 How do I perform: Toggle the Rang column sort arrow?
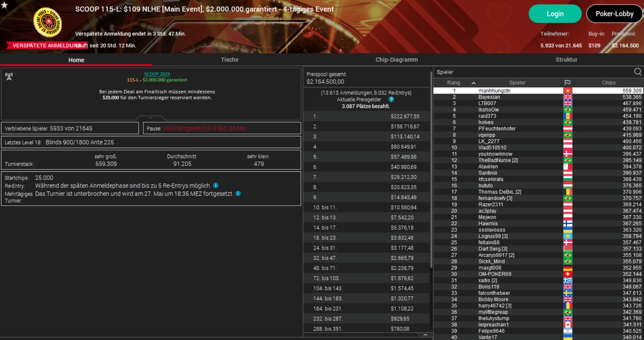(x=473, y=83)
